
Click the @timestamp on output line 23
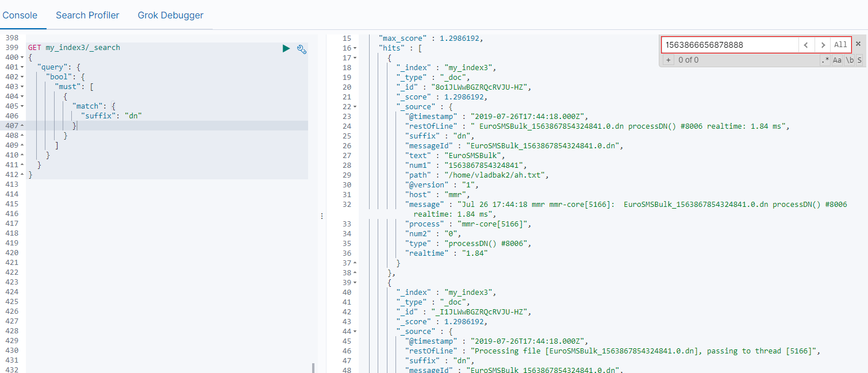[x=497, y=117]
